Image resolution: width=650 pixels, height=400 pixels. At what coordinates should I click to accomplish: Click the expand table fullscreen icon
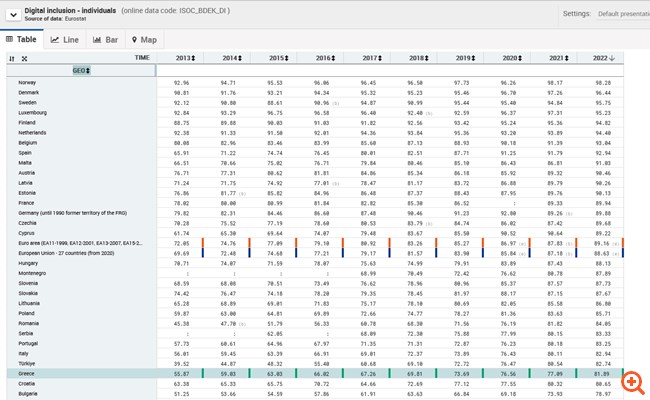(23, 59)
